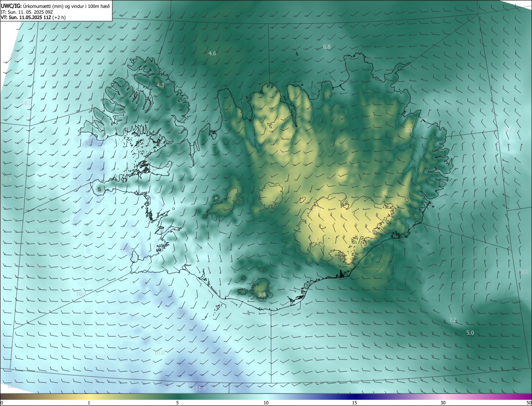
Task: Click the 11.9 value label above the colorbar
Action: point(200,389)
